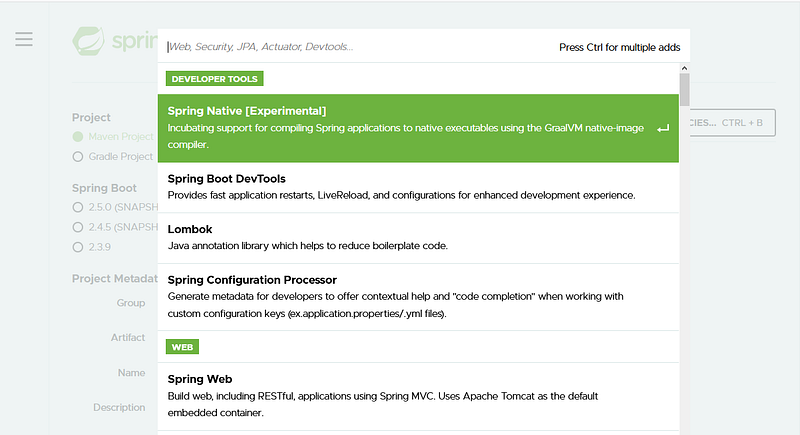This screenshot has width=800, height=435.
Task: Click the DEVELOPER TOOLS category label
Action: click(214, 79)
